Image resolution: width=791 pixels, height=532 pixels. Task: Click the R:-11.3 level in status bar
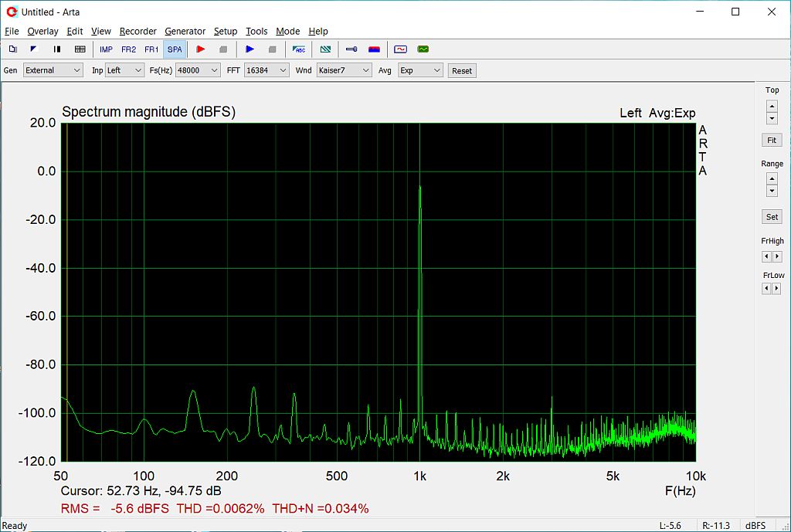(715, 526)
